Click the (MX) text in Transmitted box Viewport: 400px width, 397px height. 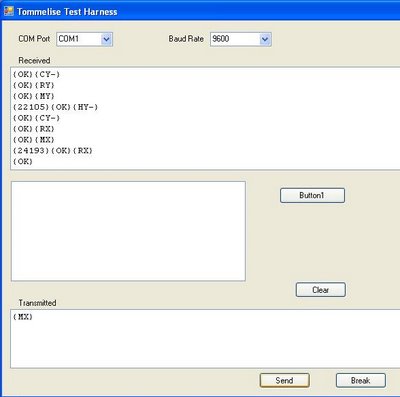click(x=23, y=317)
